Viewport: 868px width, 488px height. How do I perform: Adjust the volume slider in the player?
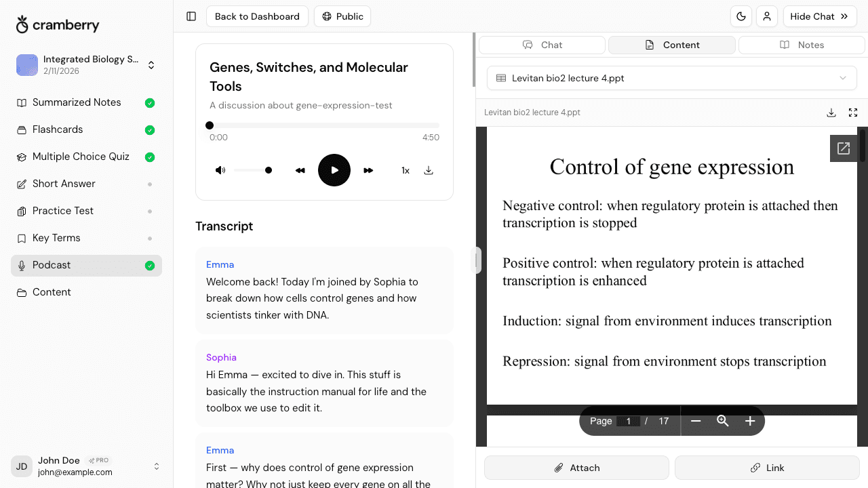[x=252, y=170]
